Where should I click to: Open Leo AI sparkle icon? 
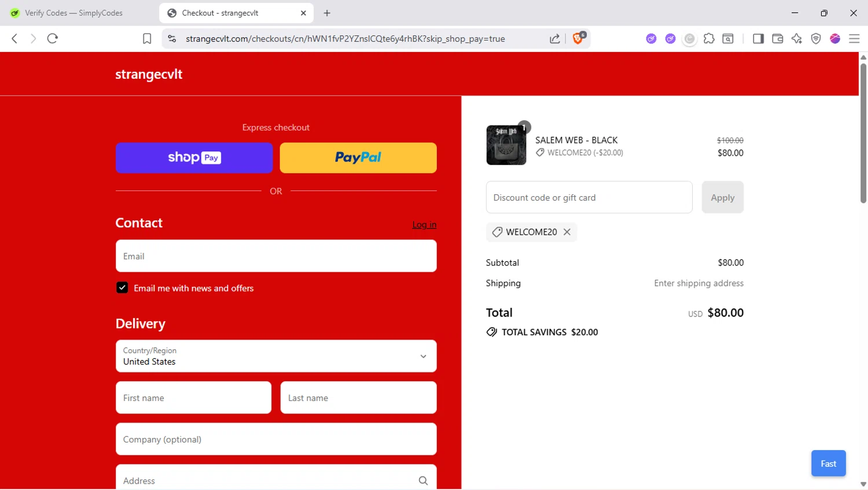pyautogui.click(x=797, y=39)
